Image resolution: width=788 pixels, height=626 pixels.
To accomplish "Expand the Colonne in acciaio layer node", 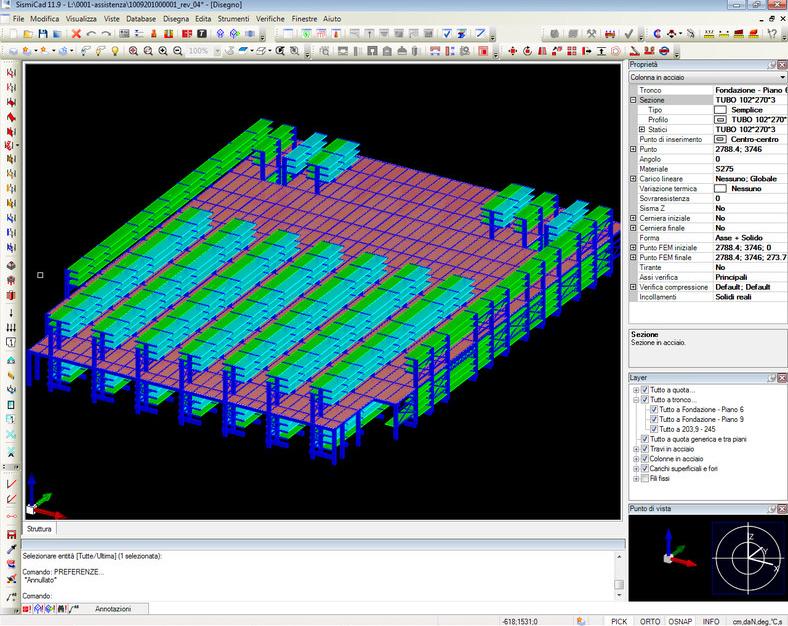I will point(635,459).
